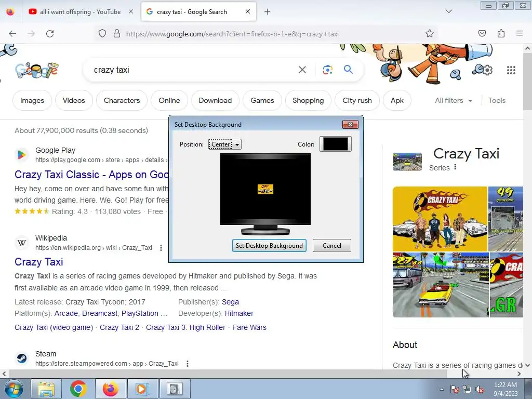The width and height of the screenshot is (532, 399).
Task: Open the Wikipedia Crazy Taxi result link
Action: pyautogui.click(x=38, y=262)
